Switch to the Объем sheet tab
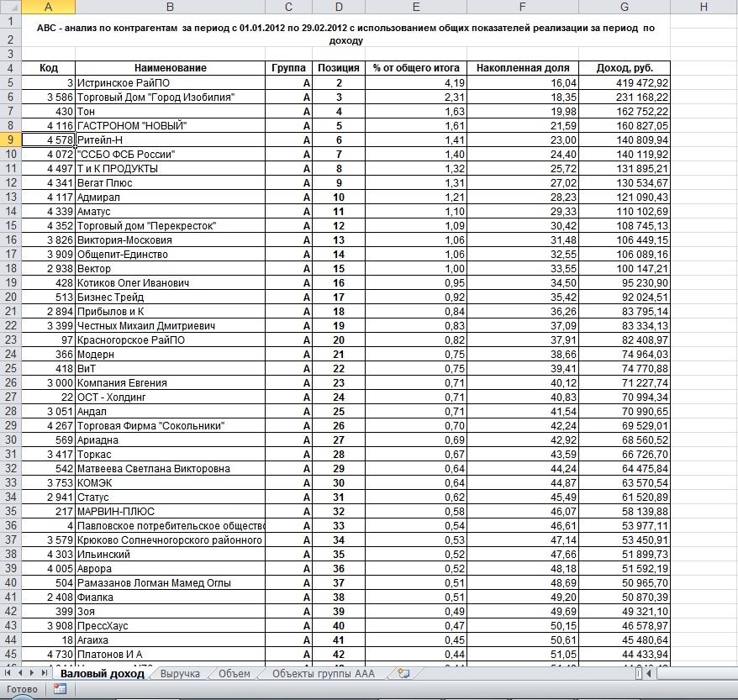 [x=234, y=674]
